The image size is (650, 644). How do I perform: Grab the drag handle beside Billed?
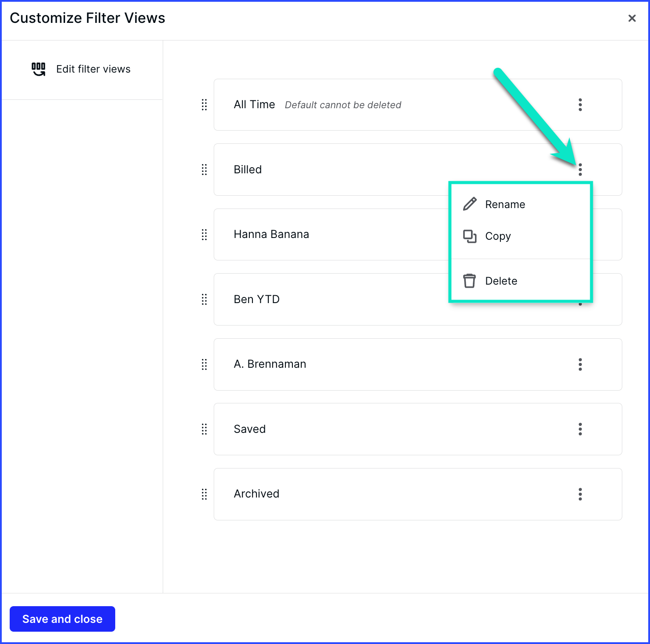coord(204,169)
